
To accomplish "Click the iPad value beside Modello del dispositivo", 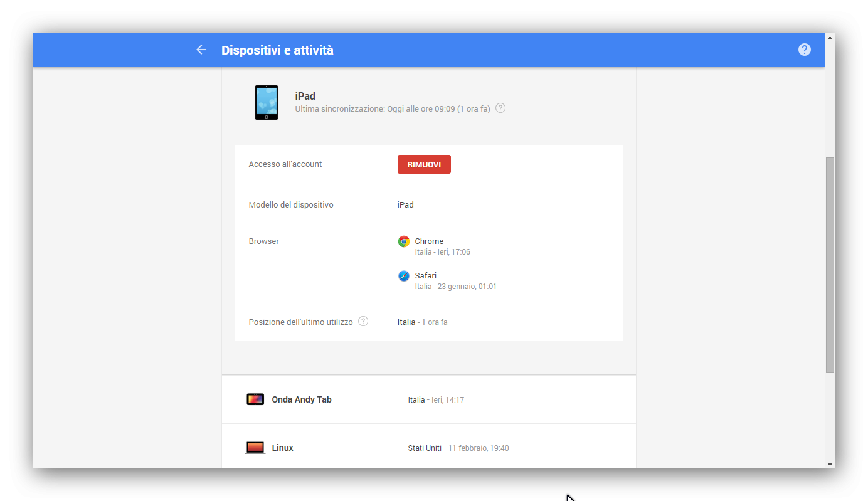I will pos(406,205).
